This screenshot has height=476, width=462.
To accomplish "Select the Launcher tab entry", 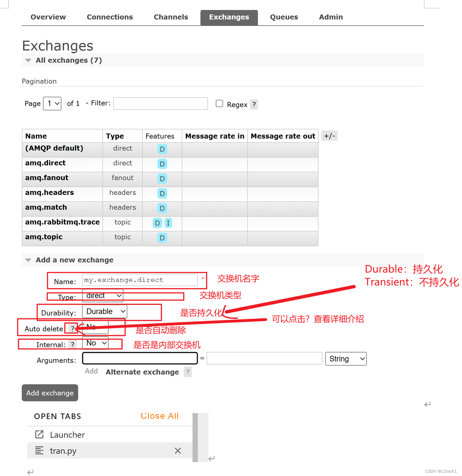I will point(110,435).
